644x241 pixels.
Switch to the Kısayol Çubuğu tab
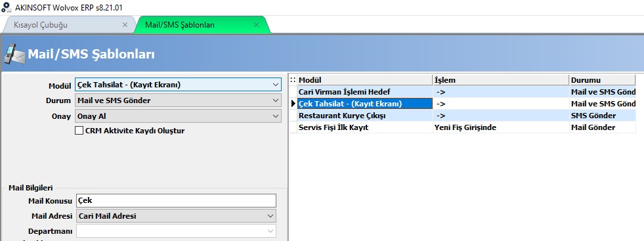[x=41, y=25]
